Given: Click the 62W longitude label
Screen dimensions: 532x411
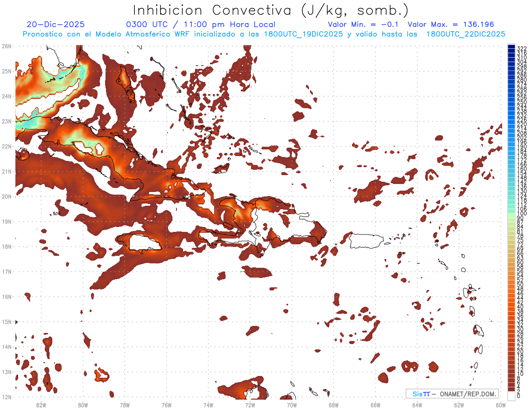Looking at the screenshot, I should point(459,405).
